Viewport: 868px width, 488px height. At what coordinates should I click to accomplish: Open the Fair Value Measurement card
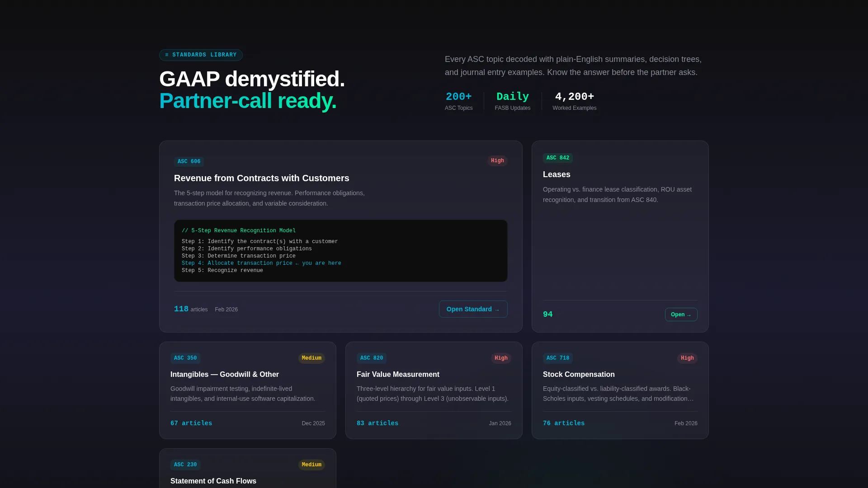pyautogui.click(x=434, y=390)
